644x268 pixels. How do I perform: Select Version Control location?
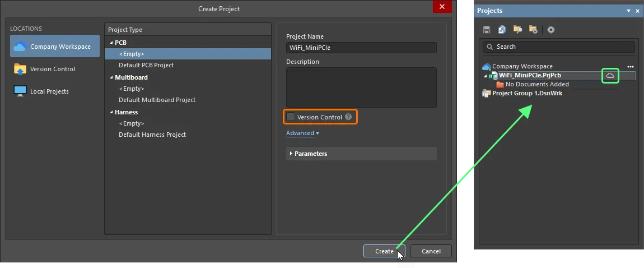(55, 68)
